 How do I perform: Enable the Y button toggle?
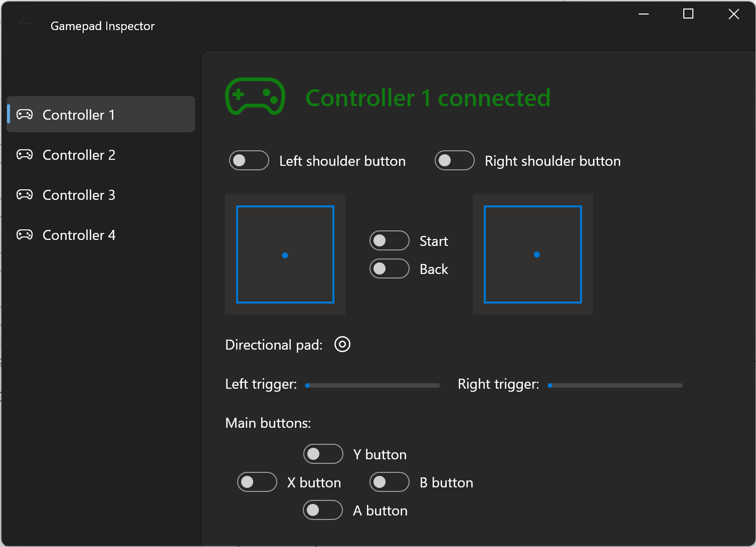(x=323, y=454)
